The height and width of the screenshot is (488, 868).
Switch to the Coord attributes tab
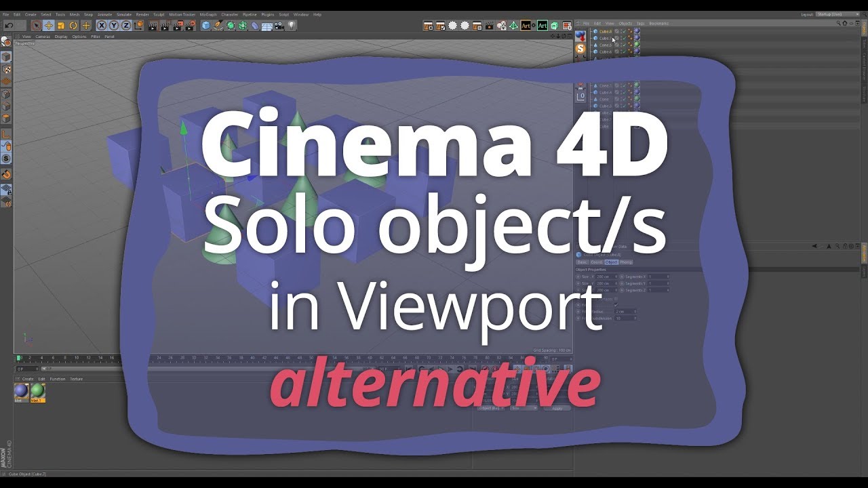597,262
